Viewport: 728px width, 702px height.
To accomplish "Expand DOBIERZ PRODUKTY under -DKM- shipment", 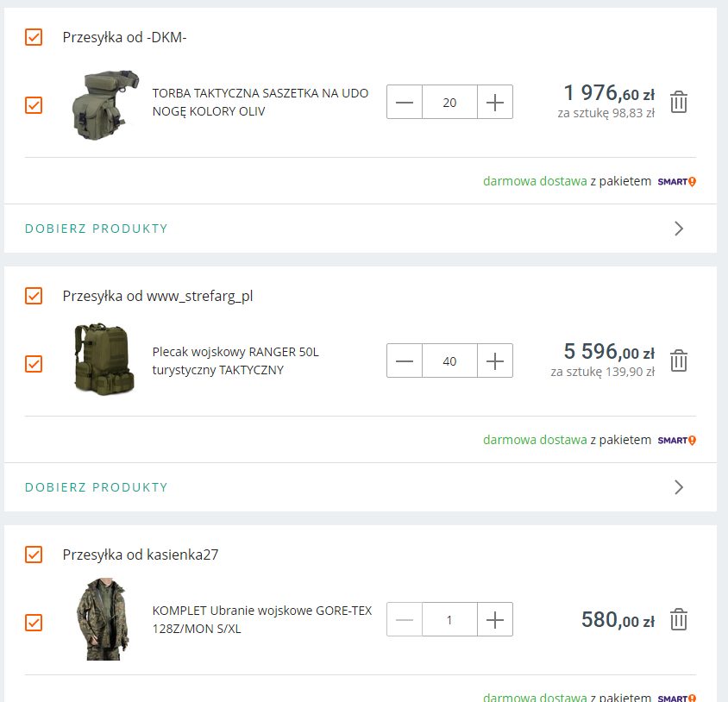I will pos(97,229).
